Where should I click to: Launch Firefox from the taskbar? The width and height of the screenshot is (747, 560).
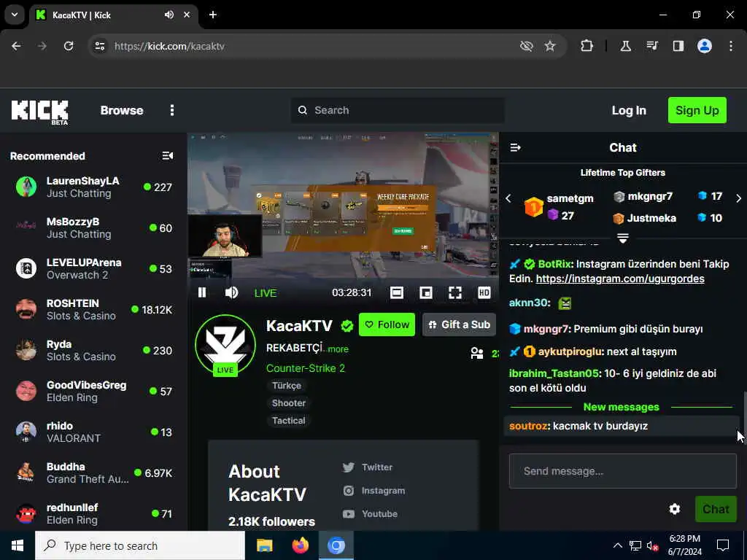[x=300, y=545]
